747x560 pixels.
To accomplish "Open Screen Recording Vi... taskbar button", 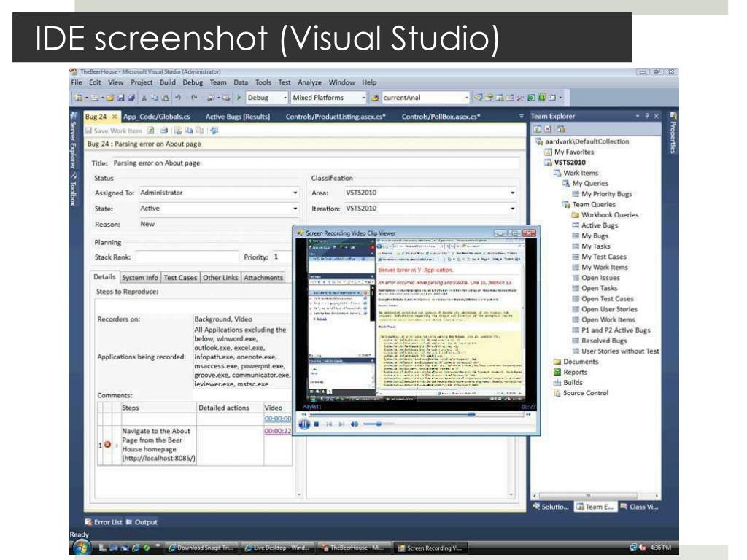I will (430, 548).
